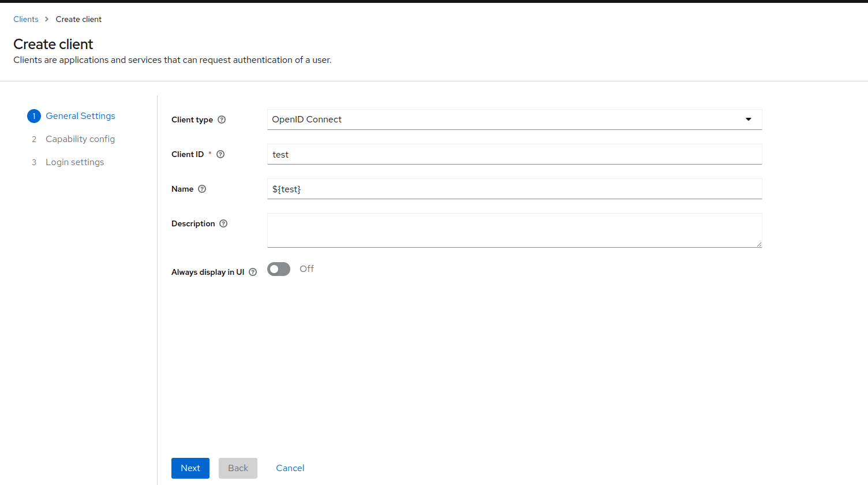Cancel the client creation
The height and width of the screenshot is (485, 868).
[290, 468]
